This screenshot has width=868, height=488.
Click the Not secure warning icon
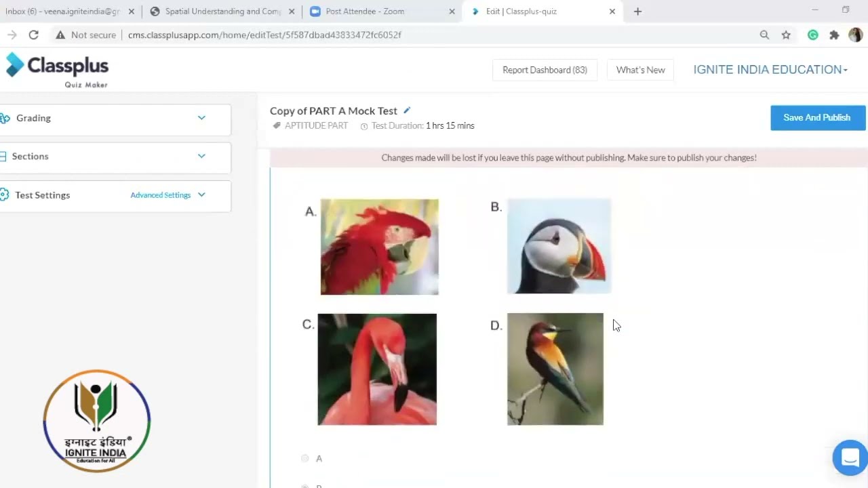60,35
